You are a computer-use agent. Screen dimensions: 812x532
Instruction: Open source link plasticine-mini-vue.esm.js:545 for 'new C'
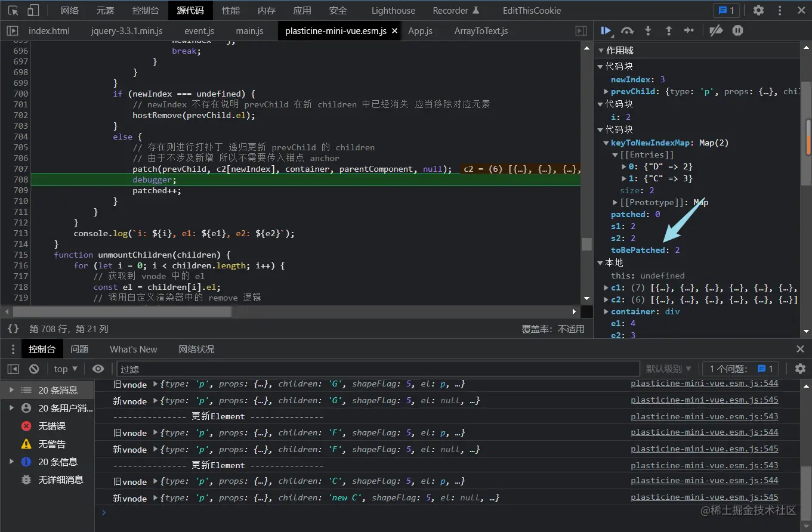[705, 497]
